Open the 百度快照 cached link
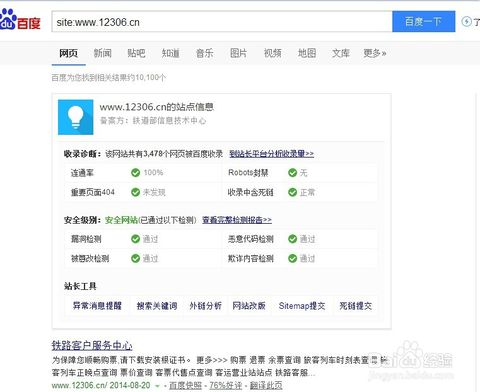 [x=185, y=385]
